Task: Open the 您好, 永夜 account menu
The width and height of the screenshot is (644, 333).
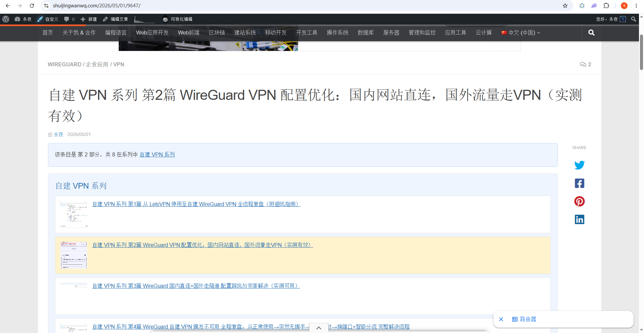Action: coord(611,19)
